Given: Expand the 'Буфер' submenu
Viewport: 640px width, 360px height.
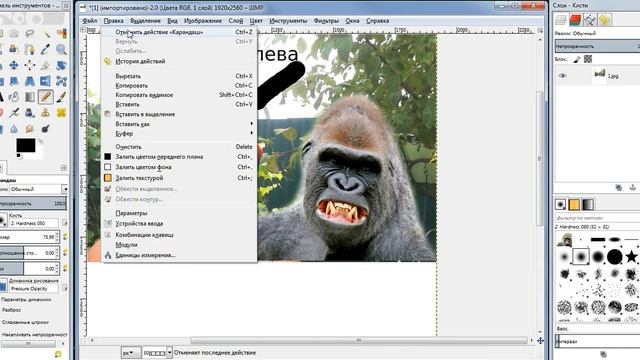Looking at the screenshot, I should (x=180, y=133).
